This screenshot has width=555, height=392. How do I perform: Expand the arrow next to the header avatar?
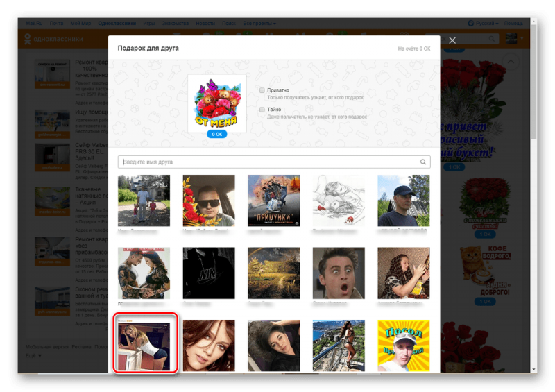(522, 38)
